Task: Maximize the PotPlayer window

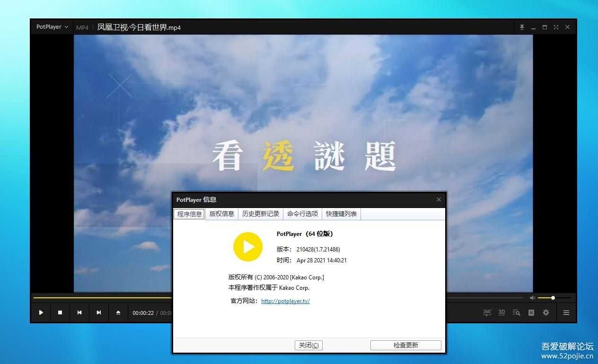Action: (x=545, y=27)
